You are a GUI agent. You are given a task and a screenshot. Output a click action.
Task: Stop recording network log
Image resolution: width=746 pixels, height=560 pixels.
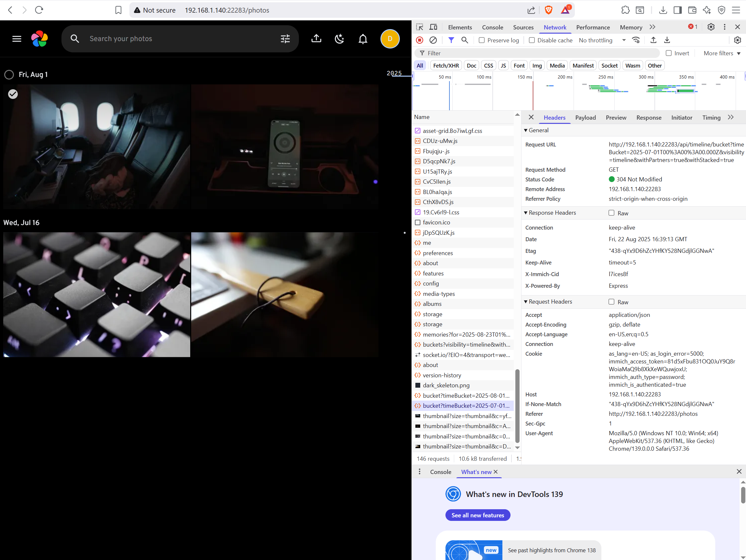pyautogui.click(x=420, y=40)
